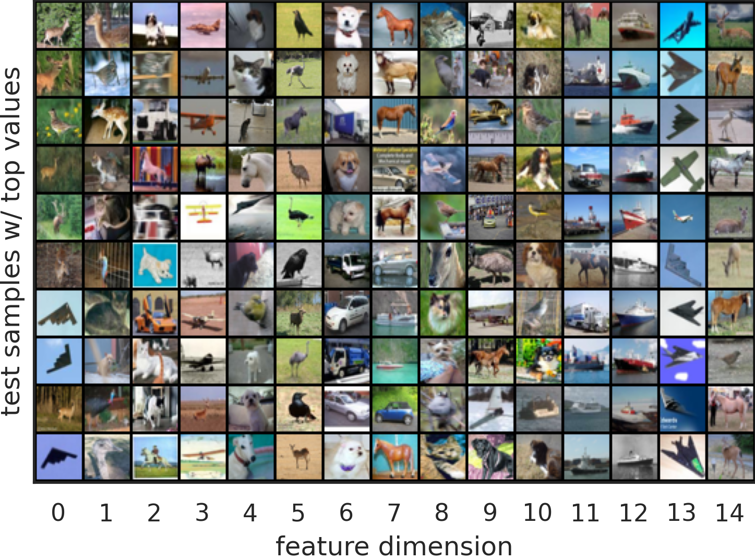This screenshot has width=755, height=560.
Task: Open the white fluffy dog with purple collar
Action: point(347,457)
